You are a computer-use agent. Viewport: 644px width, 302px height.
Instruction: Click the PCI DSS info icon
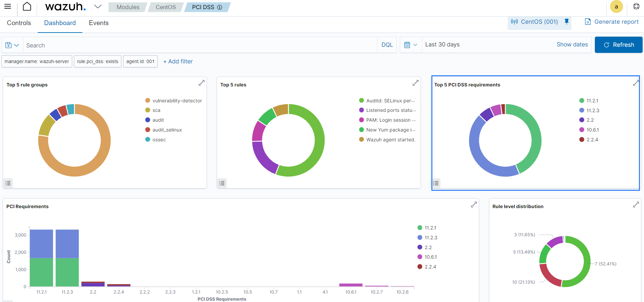pyautogui.click(x=220, y=7)
